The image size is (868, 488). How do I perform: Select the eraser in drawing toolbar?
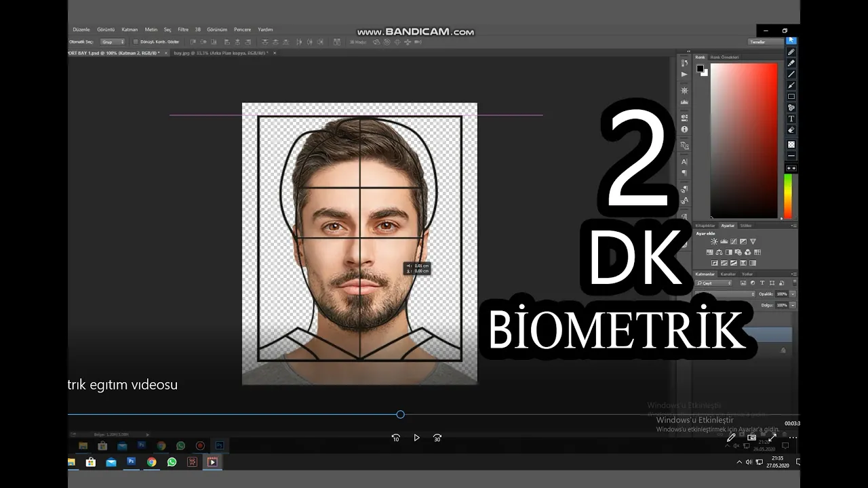click(x=791, y=130)
